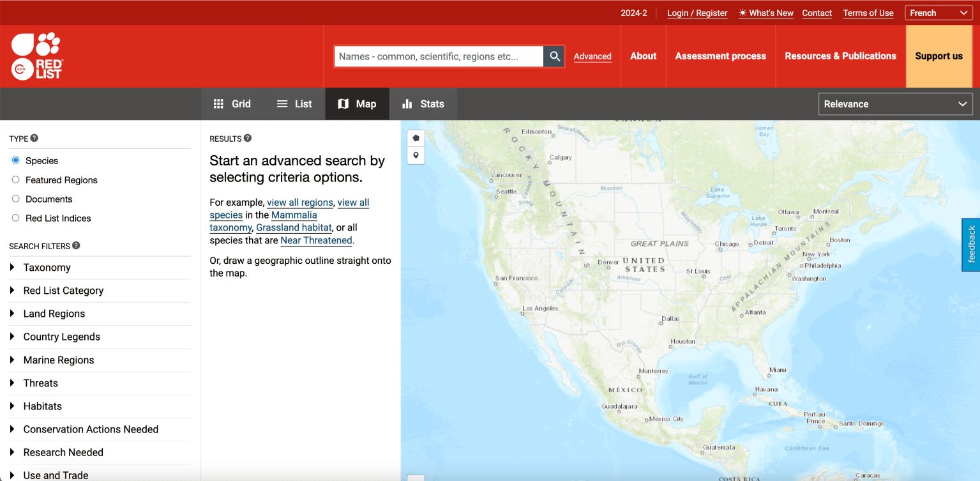The height and width of the screenshot is (481, 980).
Task: Click the help icon next to TYPE
Action: [34, 138]
